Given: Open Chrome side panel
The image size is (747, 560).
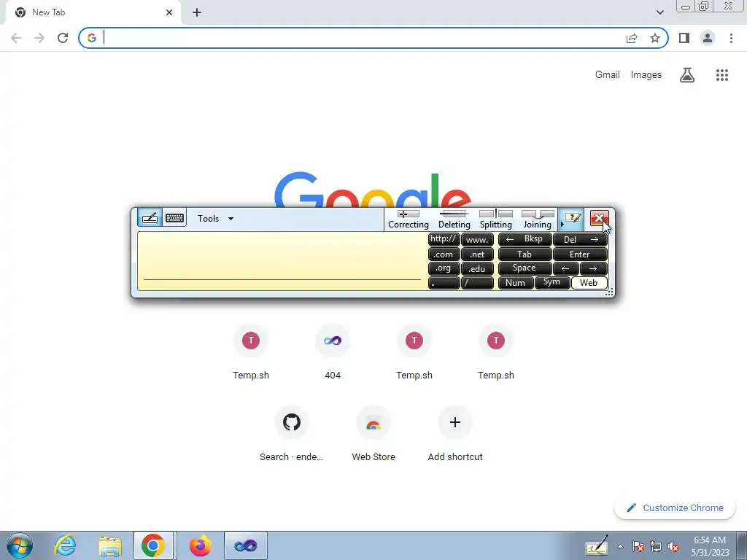Looking at the screenshot, I should click(684, 38).
